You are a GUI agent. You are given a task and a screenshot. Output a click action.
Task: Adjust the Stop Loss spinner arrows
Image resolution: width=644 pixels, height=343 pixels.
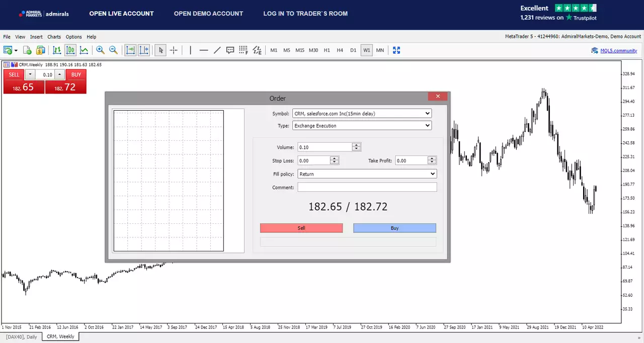(335, 161)
